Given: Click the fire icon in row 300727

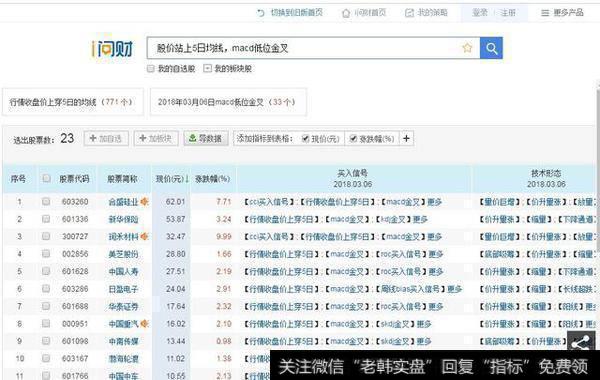Looking at the screenshot, I should pos(144,236).
